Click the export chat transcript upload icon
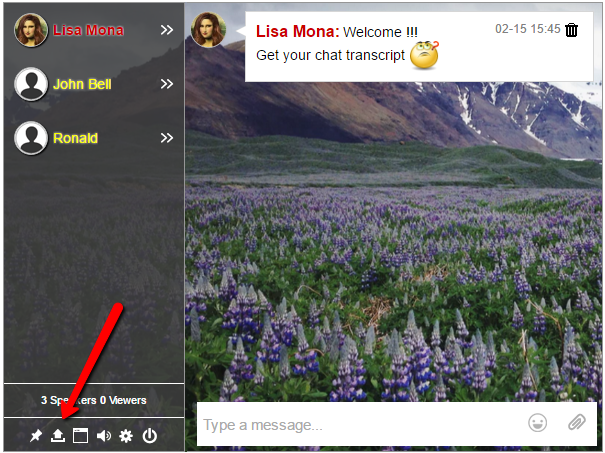Viewport: 605px width, 453px height. click(58, 436)
